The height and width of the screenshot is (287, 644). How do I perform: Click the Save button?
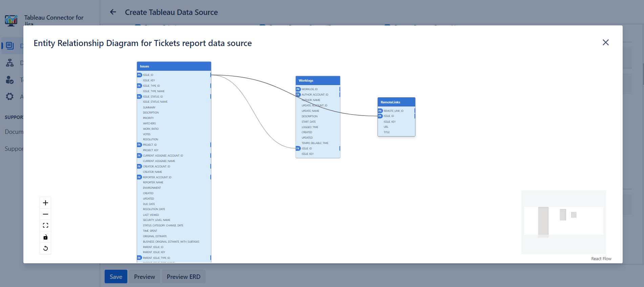pyautogui.click(x=116, y=276)
